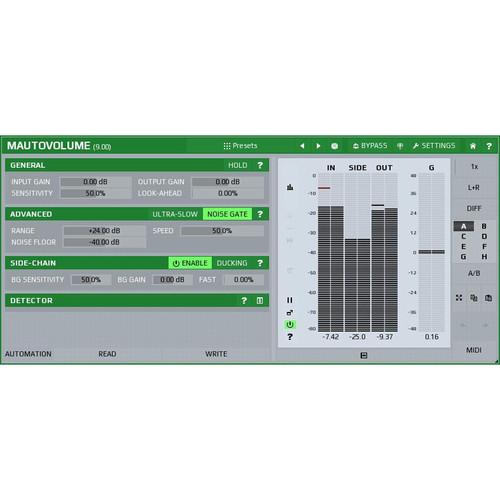The width and height of the screenshot is (500, 500).
Task: Open the meter help question mark
Action: [x=290, y=337]
